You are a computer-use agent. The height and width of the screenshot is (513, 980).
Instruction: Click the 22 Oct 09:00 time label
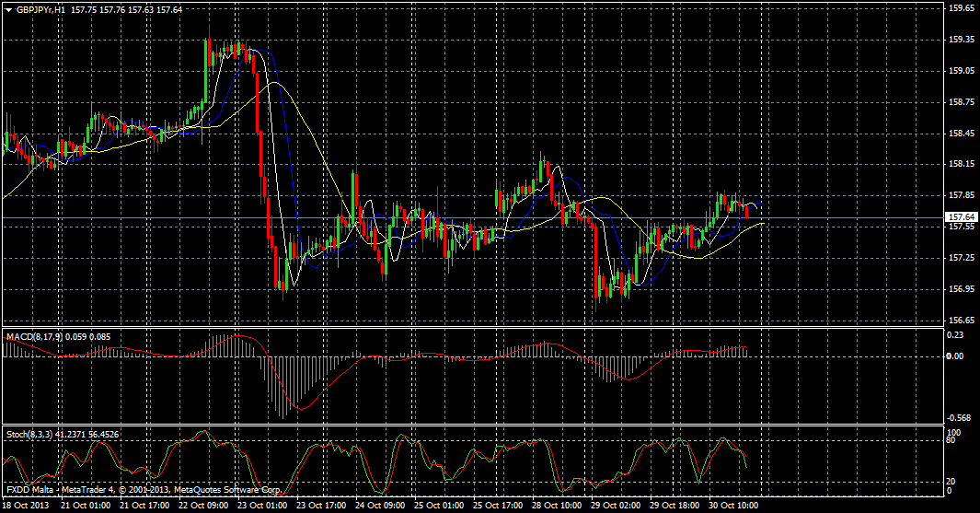pyautogui.click(x=203, y=505)
